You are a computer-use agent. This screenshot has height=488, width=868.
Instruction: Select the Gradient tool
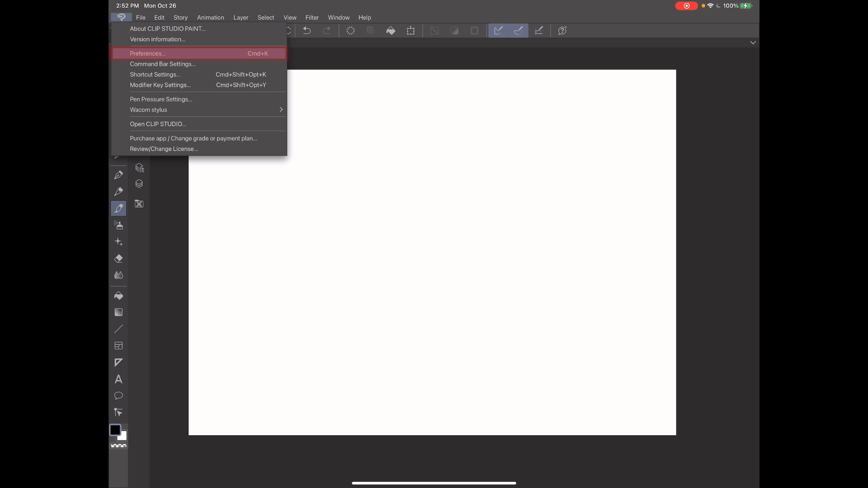(x=118, y=312)
